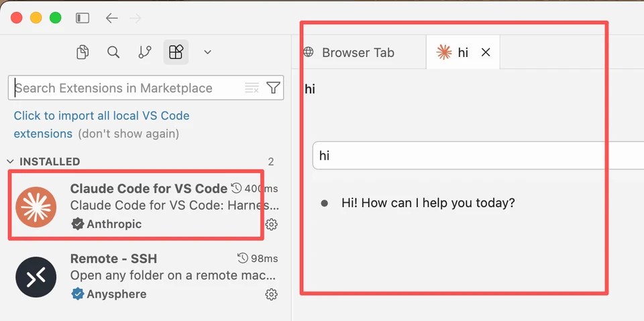Click the chat input field containing hi
Viewport: 644px width, 321px height.
click(x=478, y=155)
